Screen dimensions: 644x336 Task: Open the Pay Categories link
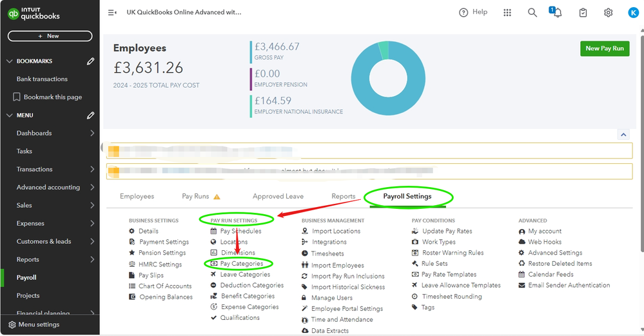(241, 264)
